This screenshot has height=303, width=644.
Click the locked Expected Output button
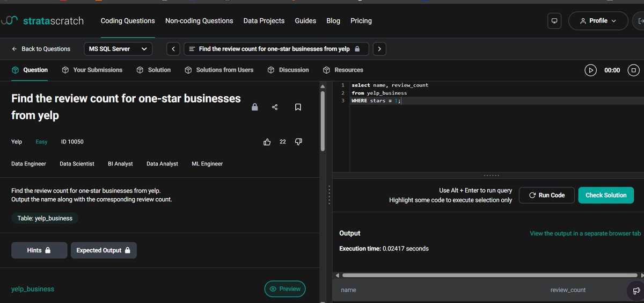[104, 250]
